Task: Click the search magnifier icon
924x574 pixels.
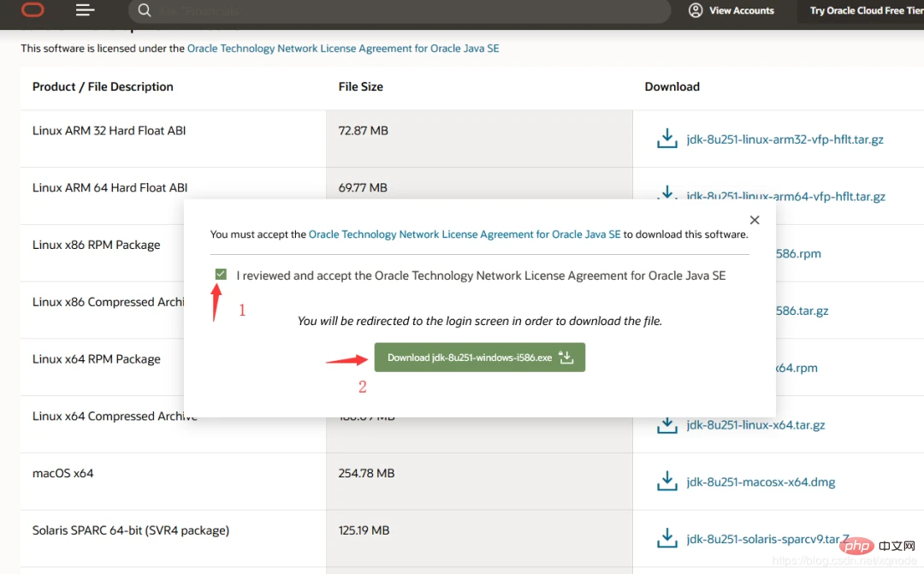Action: pyautogui.click(x=145, y=11)
